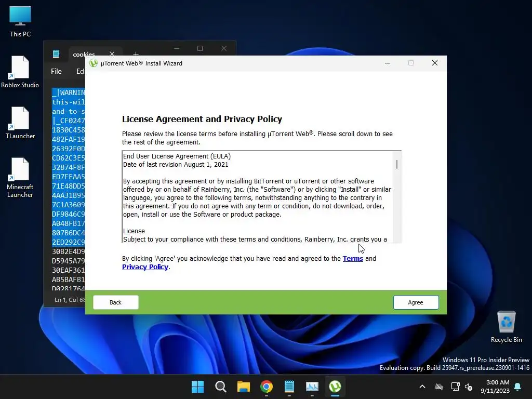
Task: Click the EULA text scrollbar thumb
Action: click(x=396, y=164)
